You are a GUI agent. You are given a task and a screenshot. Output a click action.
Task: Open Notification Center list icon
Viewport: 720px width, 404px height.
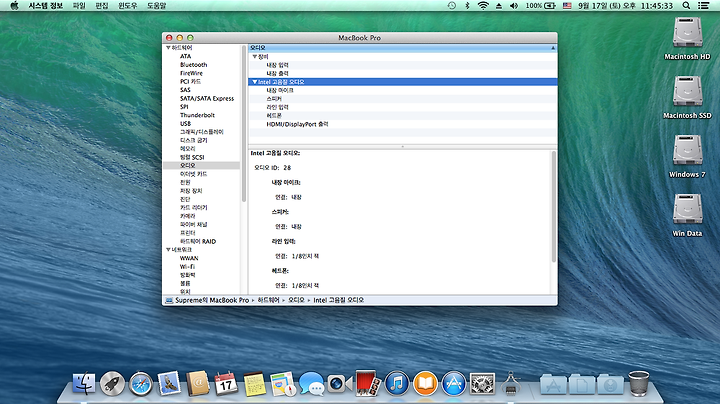click(703, 6)
